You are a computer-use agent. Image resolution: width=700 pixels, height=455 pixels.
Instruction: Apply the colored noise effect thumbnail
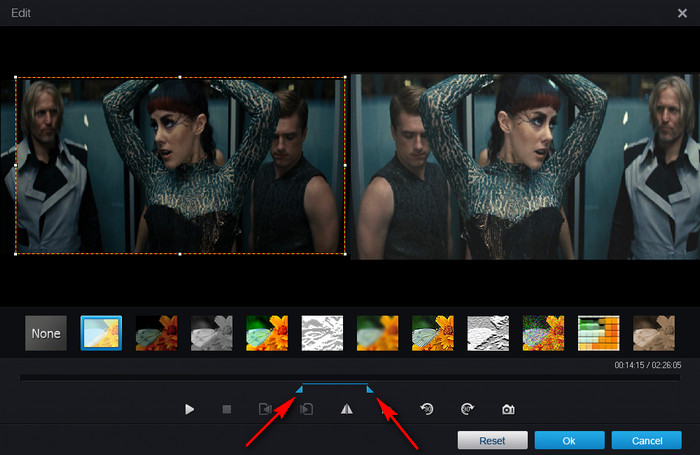543,333
